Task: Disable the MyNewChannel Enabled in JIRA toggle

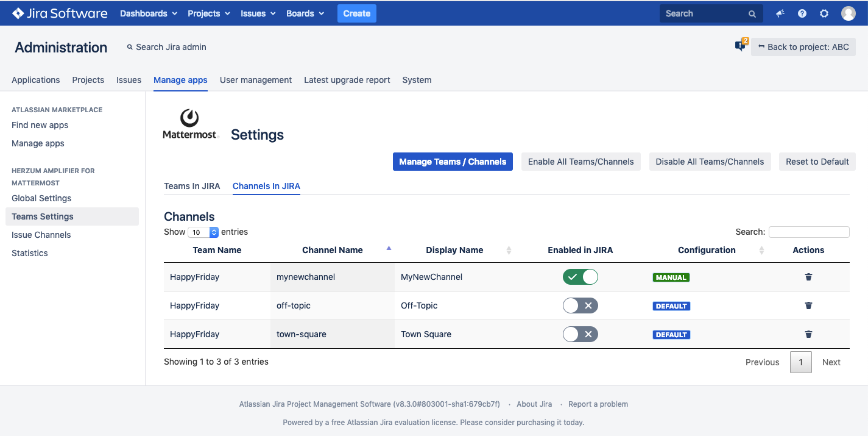Action: tap(580, 277)
